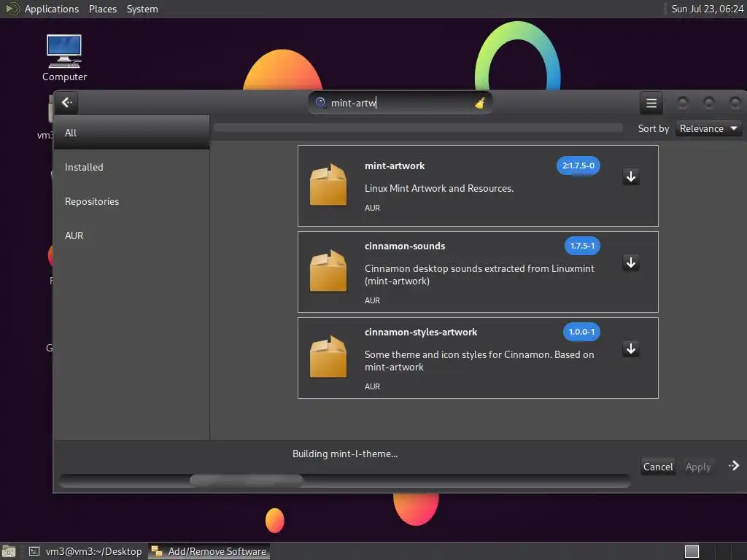Select the Repositories category
This screenshot has width=747, height=560.
(x=131, y=201)
